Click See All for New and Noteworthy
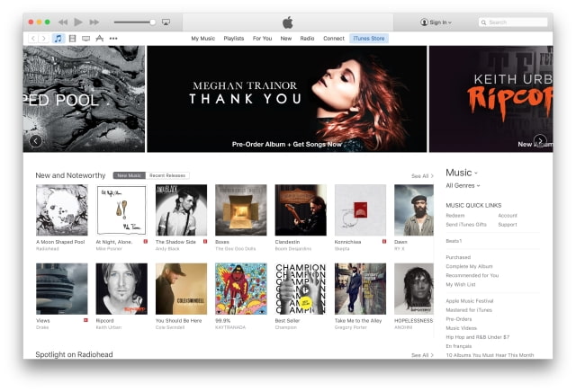 tap(422, 176)
